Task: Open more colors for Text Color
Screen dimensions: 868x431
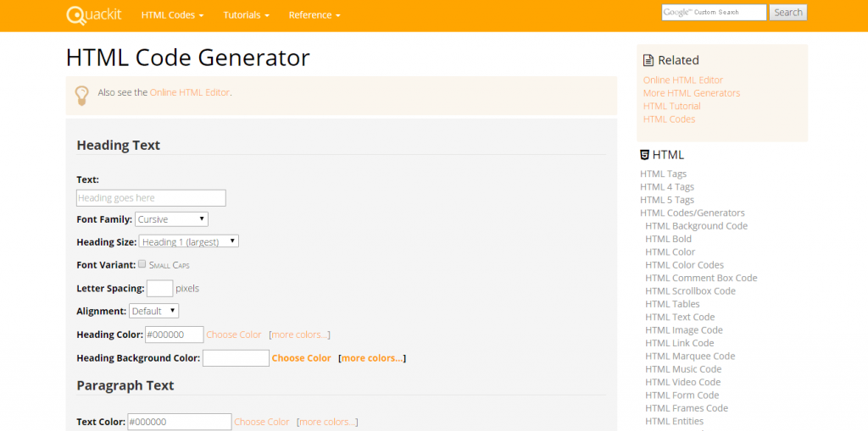Action: coord(327,422)
